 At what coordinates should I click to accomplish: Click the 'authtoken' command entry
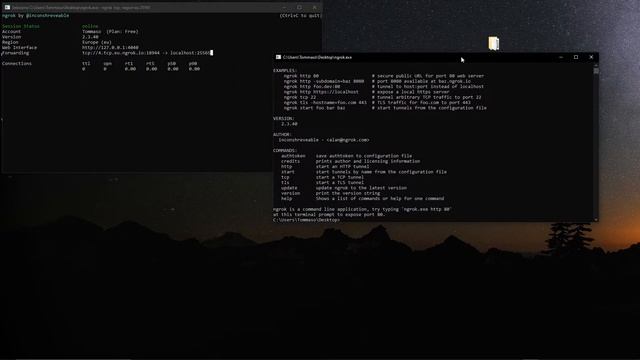click(x=293, y=156)
